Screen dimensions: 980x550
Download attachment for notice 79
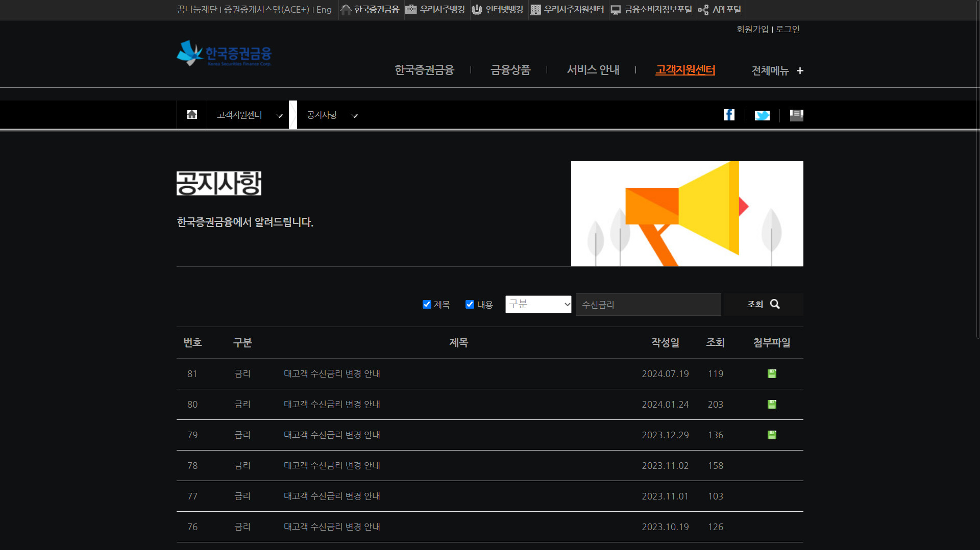(x=772, y=435)
